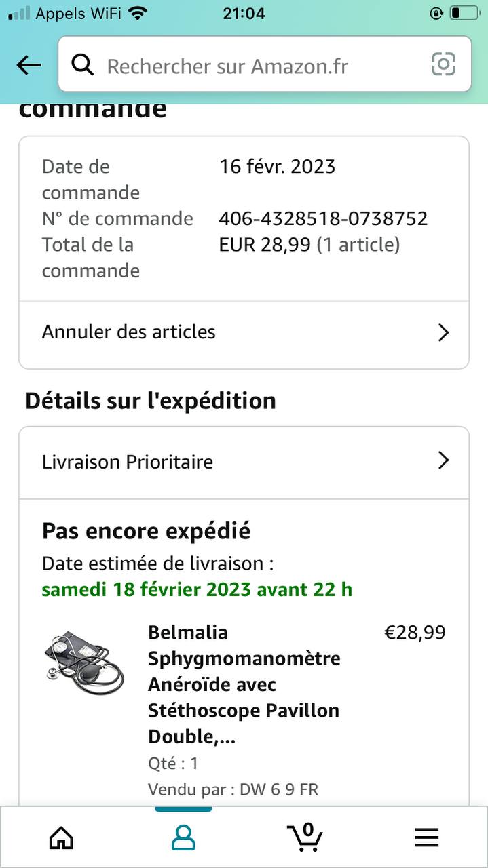Open the Belmalia Sphygmomanomètre product title
The height and width of the screenshot is (868, 488).
click(244, 684)
